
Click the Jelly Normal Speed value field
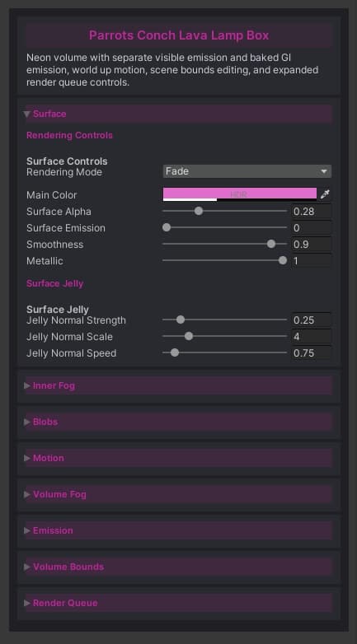[x=312, y=352]
